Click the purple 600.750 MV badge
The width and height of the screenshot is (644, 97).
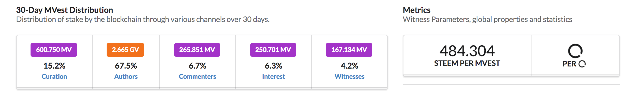(x=54, y=50)
